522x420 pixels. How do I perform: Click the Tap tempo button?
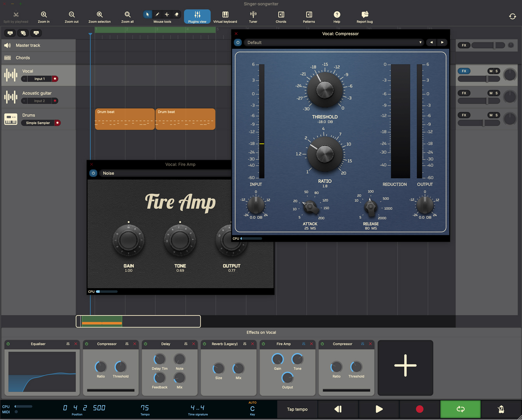[x=297, y=409]
